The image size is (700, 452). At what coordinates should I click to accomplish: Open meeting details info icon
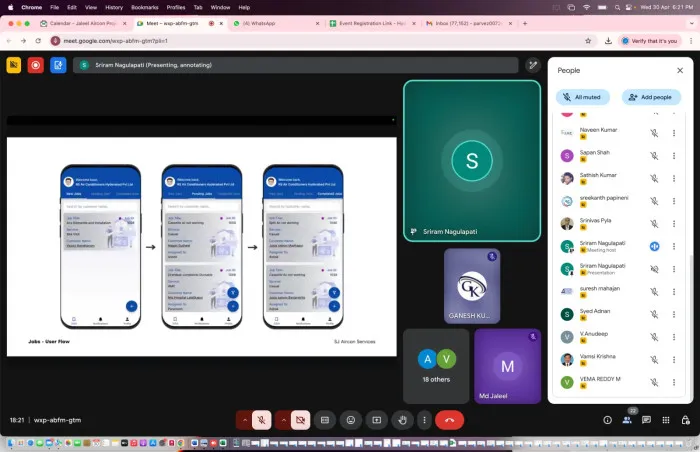(607, 420)
